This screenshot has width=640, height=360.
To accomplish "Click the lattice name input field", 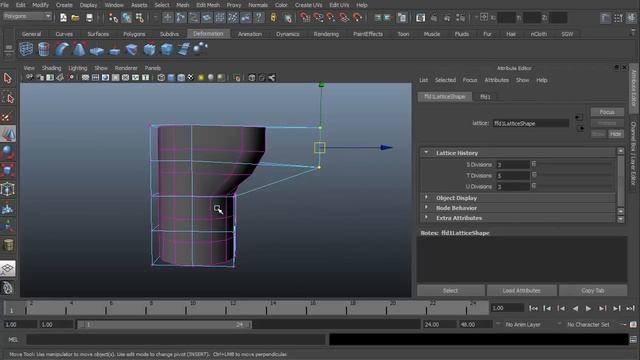I will [531, 123].
